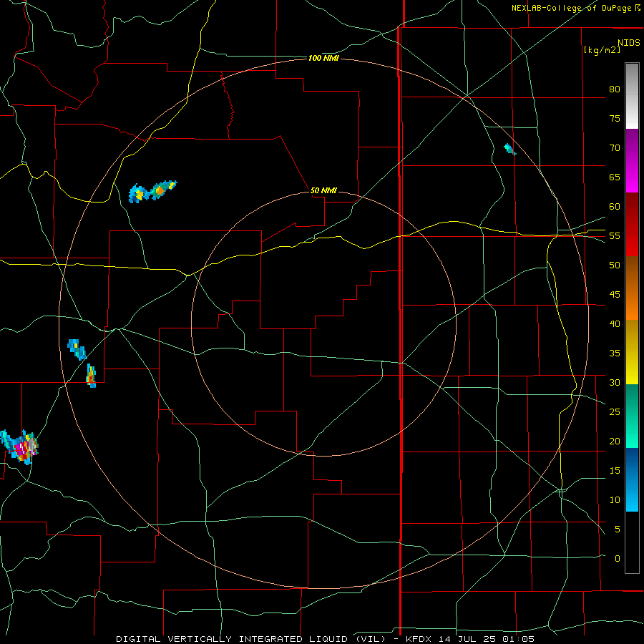Viewport: 644px width, 644px height.
Task: Click the 50 value on the color scale
Action: (x=615, y=265)
